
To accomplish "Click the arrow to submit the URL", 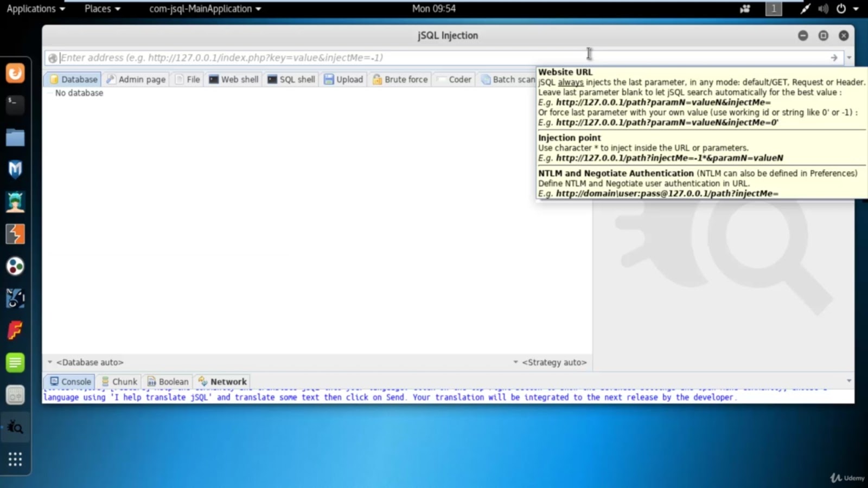I will coord(834,57).
